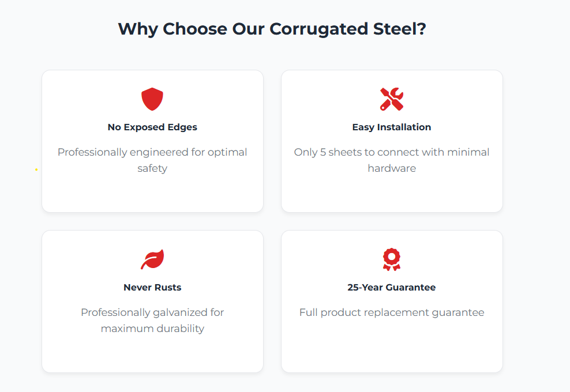Click "maximum durability" in Never Rusts card

tap(152, 329)
